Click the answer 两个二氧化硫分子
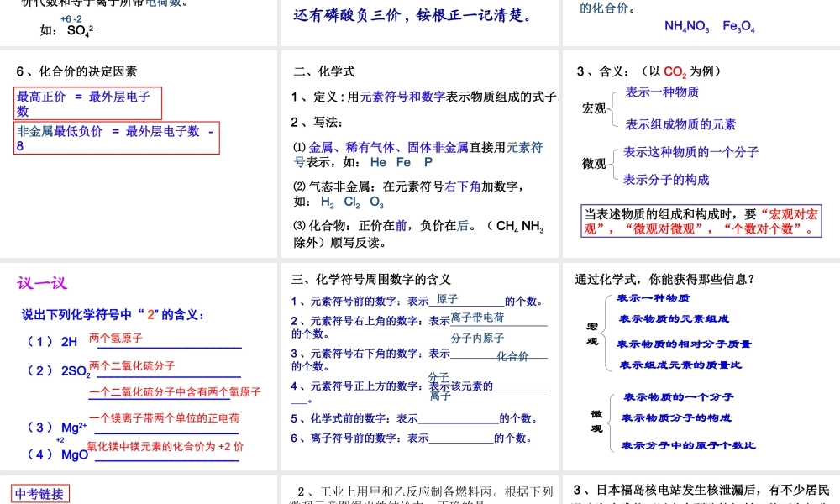This screenshot has width=840, height=504. [x=132, y=365]
